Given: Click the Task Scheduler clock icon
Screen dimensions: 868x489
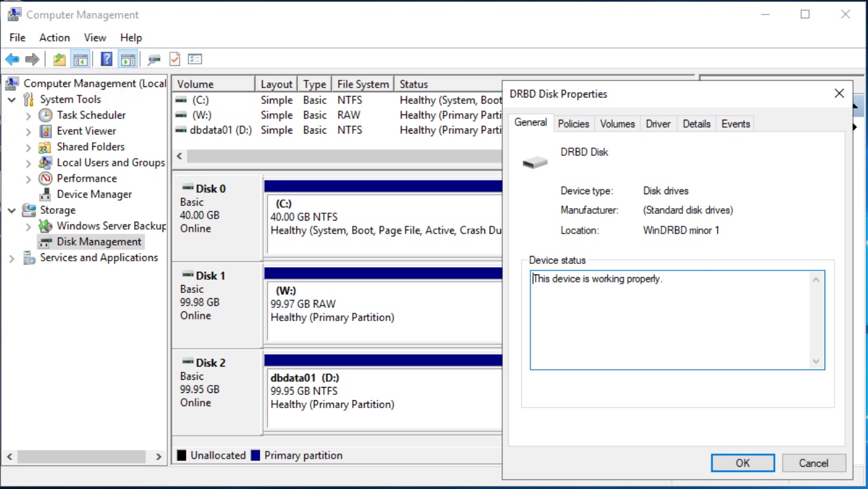Looking at the screenshot, I should coord(45,115).
